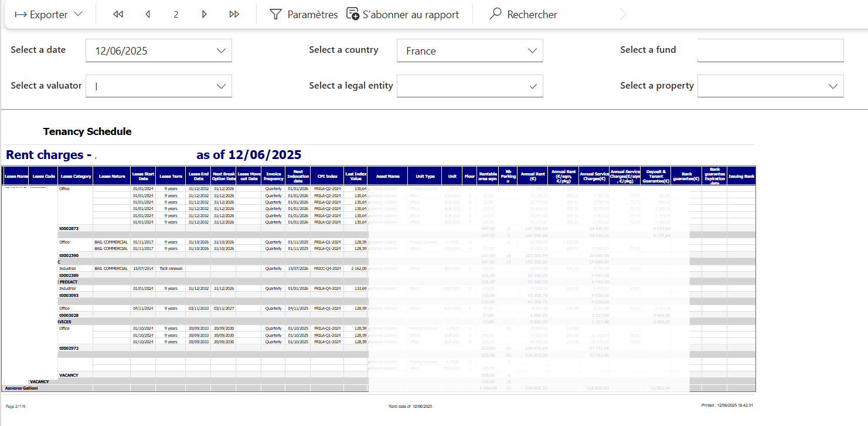Expand the Exporter dropdown chevron
The width and height of the screenshot is (868, 426).
(x=78, y=15)
